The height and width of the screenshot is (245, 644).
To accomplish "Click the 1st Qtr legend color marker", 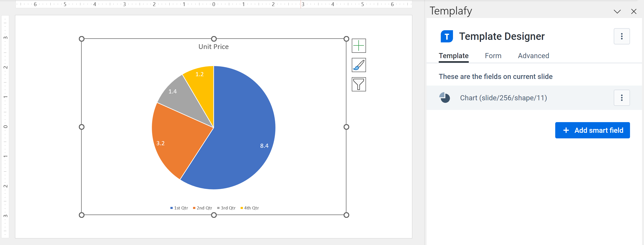I will coord(171,208).
